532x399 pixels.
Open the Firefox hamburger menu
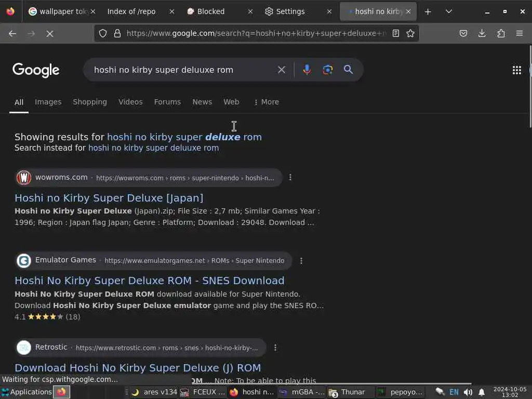coord(519,33)
